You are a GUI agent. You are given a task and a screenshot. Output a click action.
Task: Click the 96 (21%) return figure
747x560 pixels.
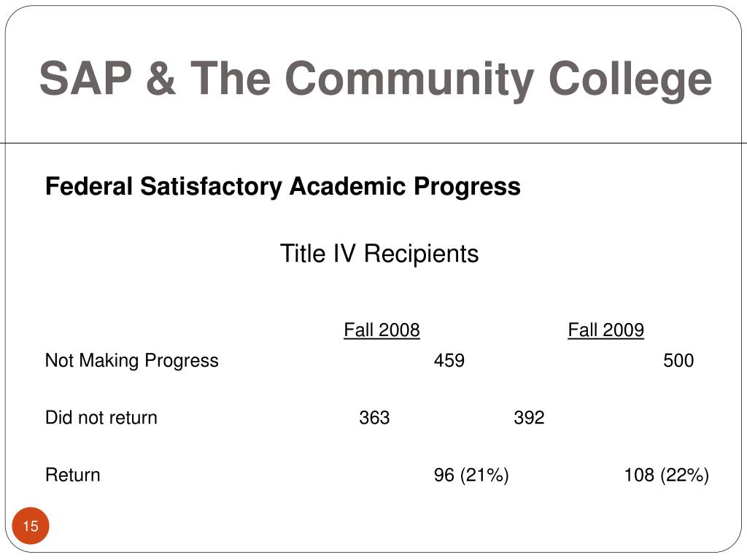tap(471, 475)
